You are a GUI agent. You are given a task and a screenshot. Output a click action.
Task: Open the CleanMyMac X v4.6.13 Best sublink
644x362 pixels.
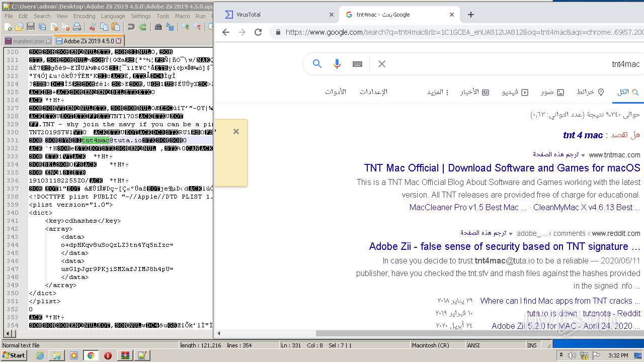click(587, 207)
